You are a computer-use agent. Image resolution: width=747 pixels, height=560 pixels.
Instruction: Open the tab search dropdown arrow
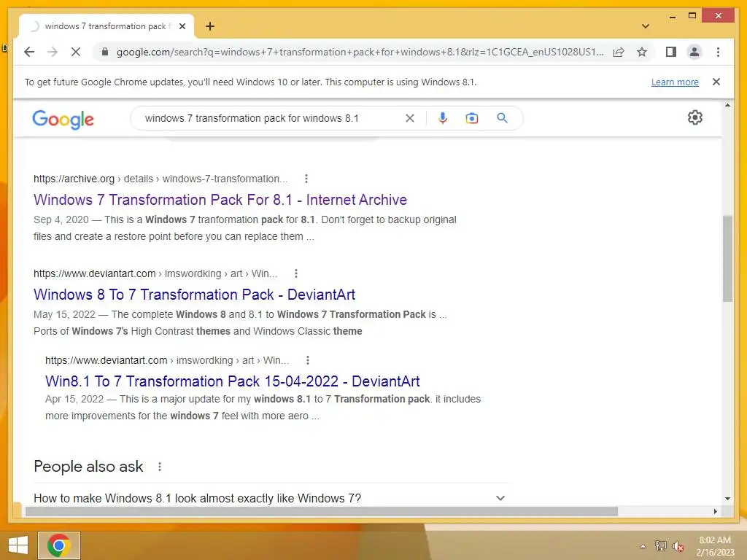[x=645, y=26]
